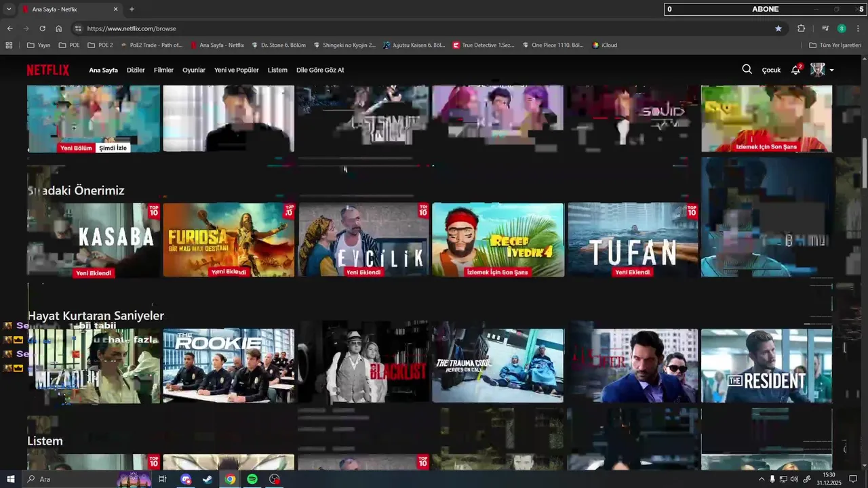Open the Chrome three-dot menu

pyautogui.click(x=858, y=28)
